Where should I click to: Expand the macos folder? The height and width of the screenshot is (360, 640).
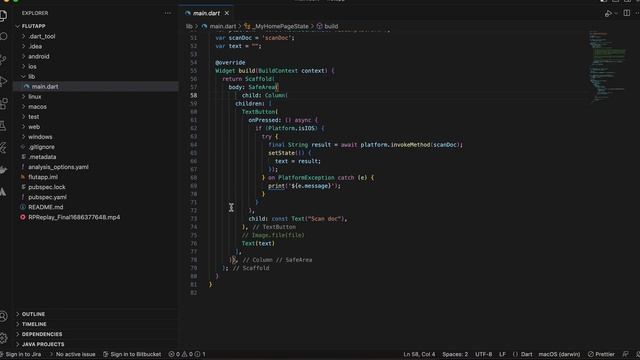pyautogui.click(x=37, y=107)
